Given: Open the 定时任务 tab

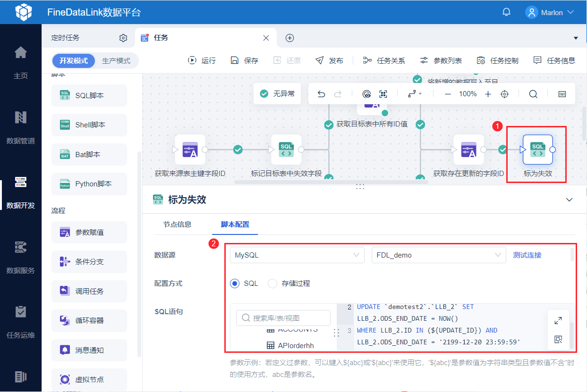Looking at the screenshot, I should 66,38.
